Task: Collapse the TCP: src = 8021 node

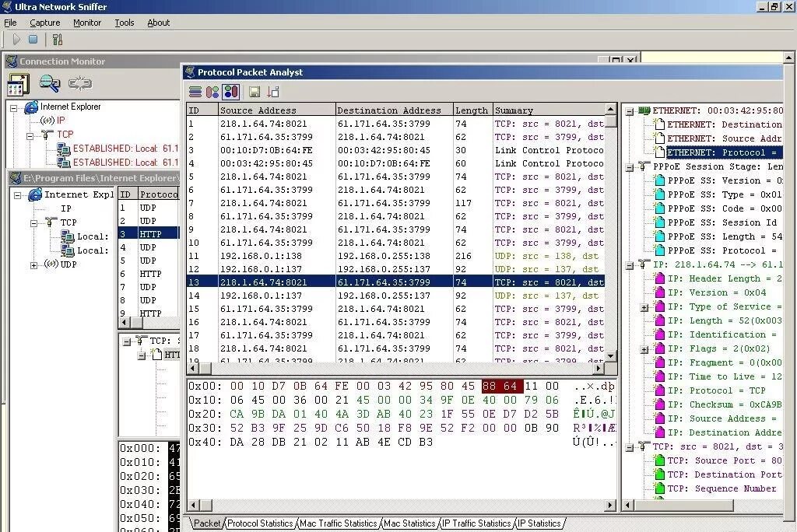Action: pos(630,447)
